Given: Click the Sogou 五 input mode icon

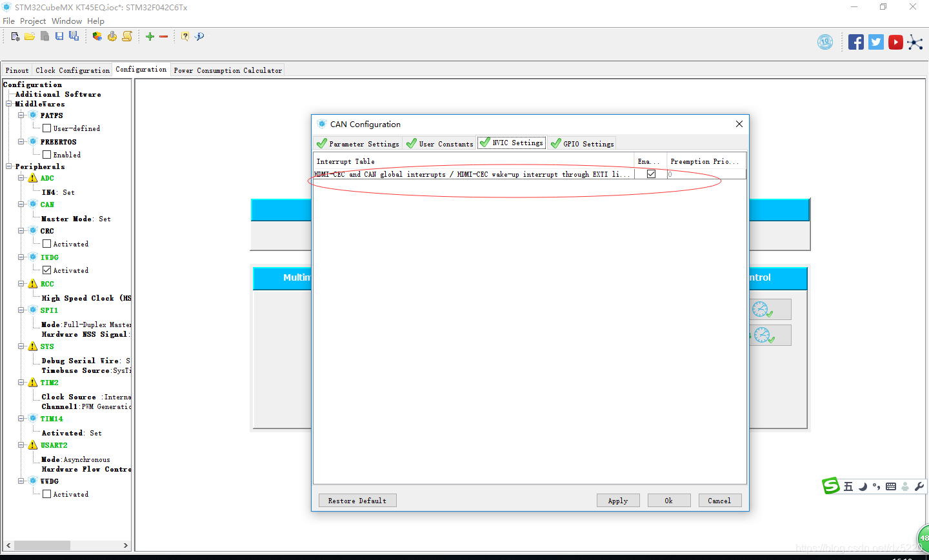Looking at the screenshot, I should pos(848,486).
